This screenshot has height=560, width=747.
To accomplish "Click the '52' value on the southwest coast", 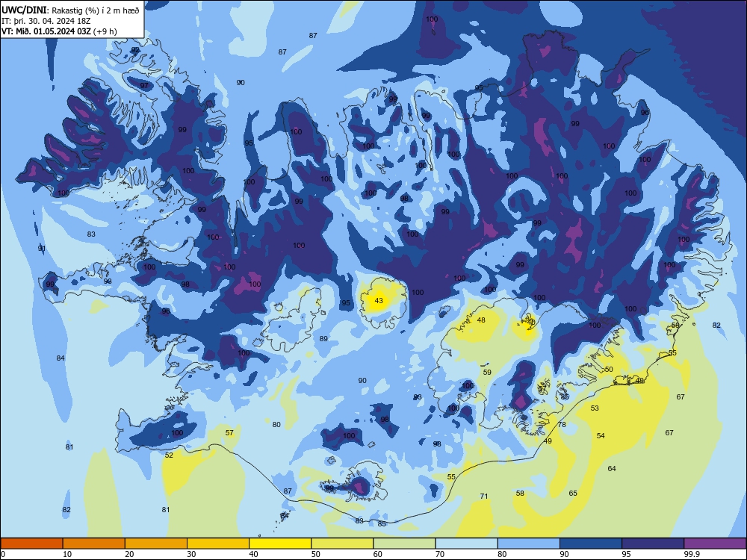I will [x=169, y=455].
